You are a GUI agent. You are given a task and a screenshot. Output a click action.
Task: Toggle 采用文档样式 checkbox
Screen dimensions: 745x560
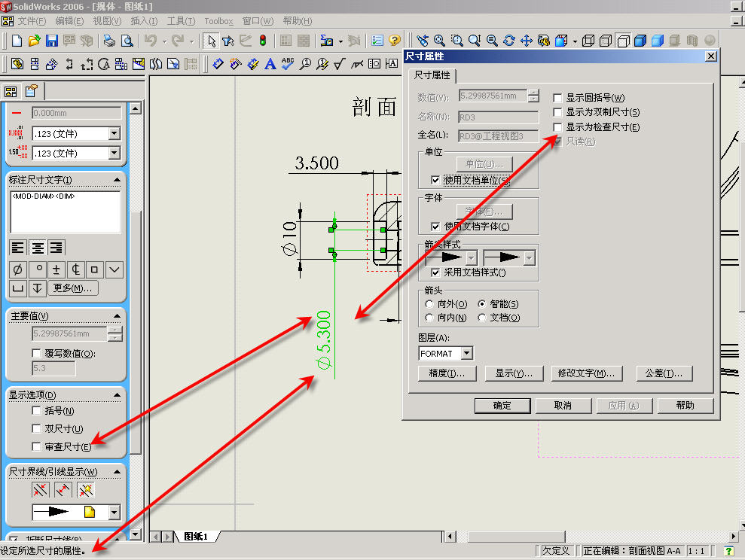[435, 272]
